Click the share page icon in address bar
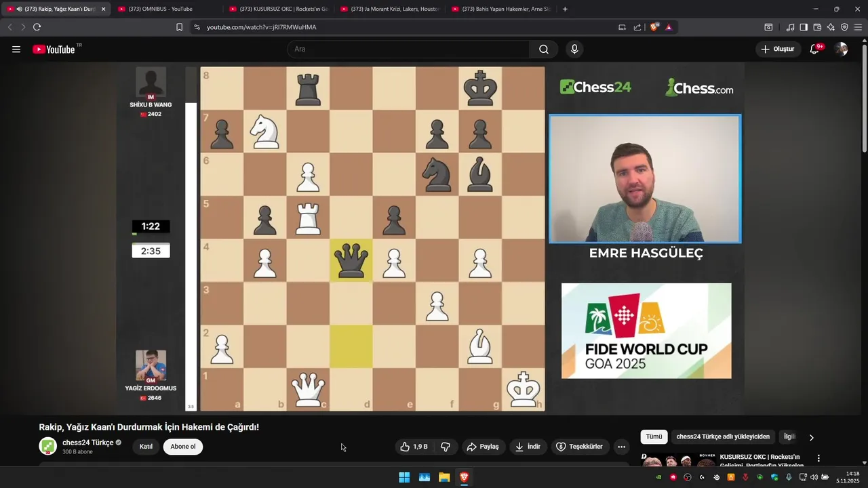This screenshot has width=868, height=488. [637, 27]
